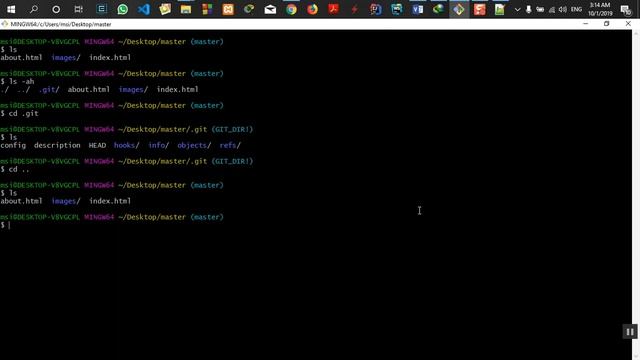Screen dimensions: 640x360
Task: Restore down the MINGW64 terminal window
Action: (x=607, y=24)
